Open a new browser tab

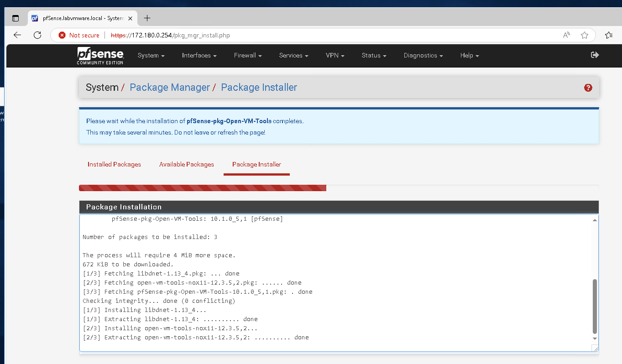click(147, 18)
